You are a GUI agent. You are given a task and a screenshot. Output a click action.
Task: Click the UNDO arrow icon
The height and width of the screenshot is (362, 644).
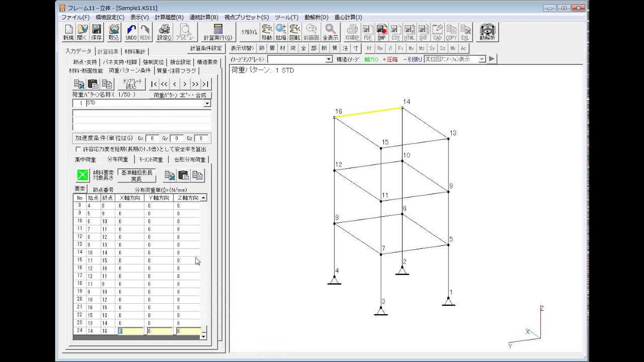coord(131,32)
